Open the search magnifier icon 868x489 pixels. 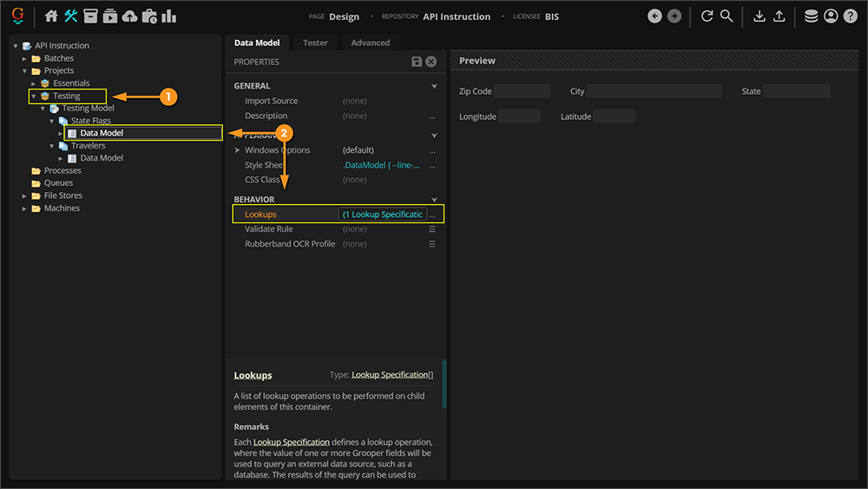click(727, 17)
